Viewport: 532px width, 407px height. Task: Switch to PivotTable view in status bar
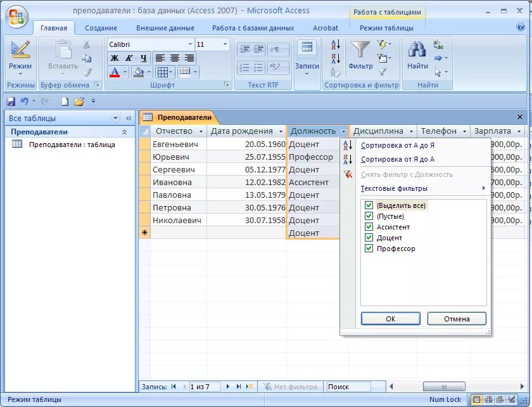pos(489,399)
